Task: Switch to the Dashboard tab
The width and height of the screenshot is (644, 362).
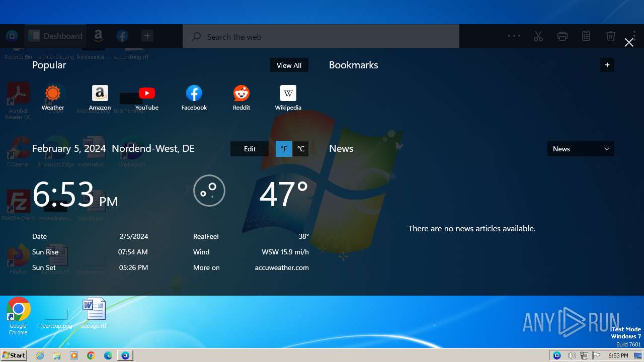Action: click(x=55, y=36)
